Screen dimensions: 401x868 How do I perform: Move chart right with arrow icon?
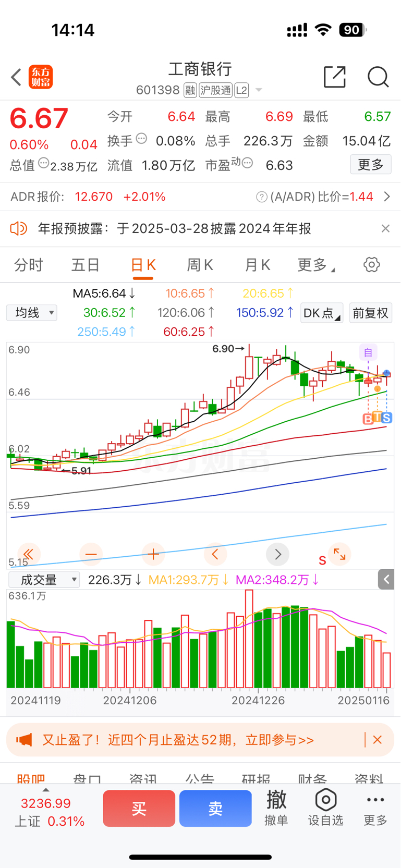[277, 554]
